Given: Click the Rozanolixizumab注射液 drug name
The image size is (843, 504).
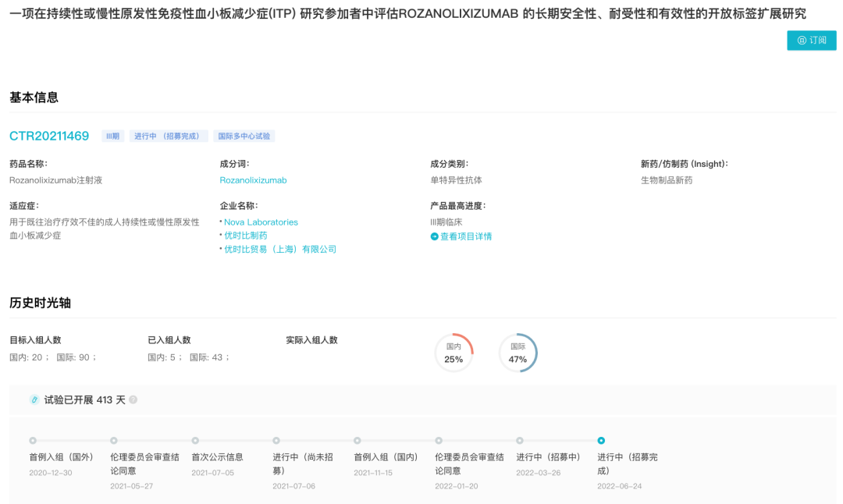Looking at the screenshot, I should [x=56, y=180].
